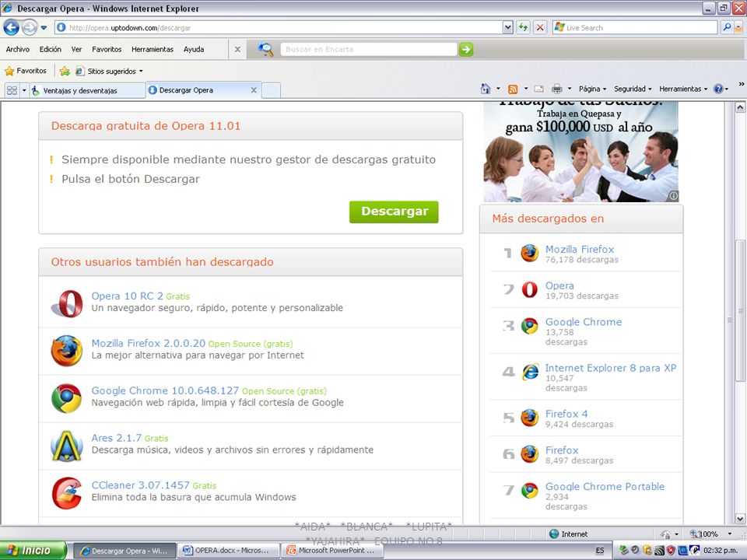Expand the Live Search options dropdown
The image size is (747, 560).
click(738, 28)
